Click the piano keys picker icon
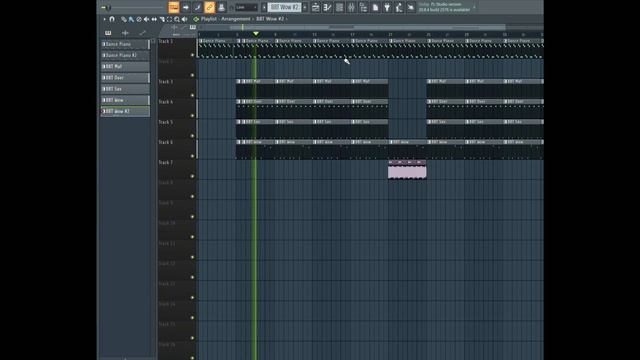This screenshot has width=640, height=360. [108, 33]
